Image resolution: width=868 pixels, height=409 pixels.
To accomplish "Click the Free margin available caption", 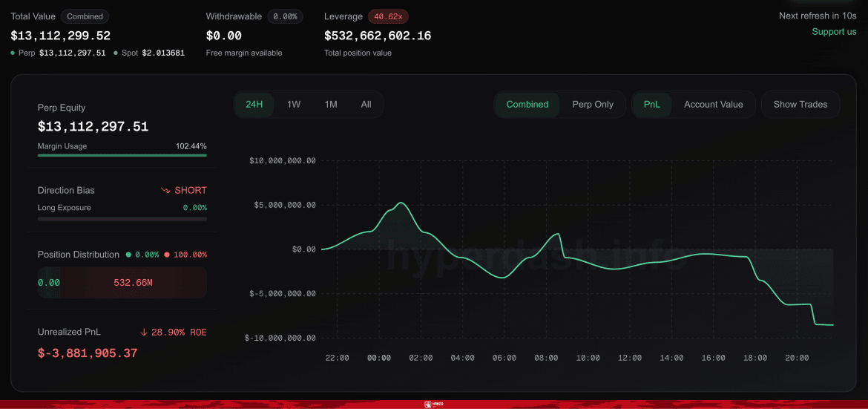I will pyautogui.click(x=244, y=53).
